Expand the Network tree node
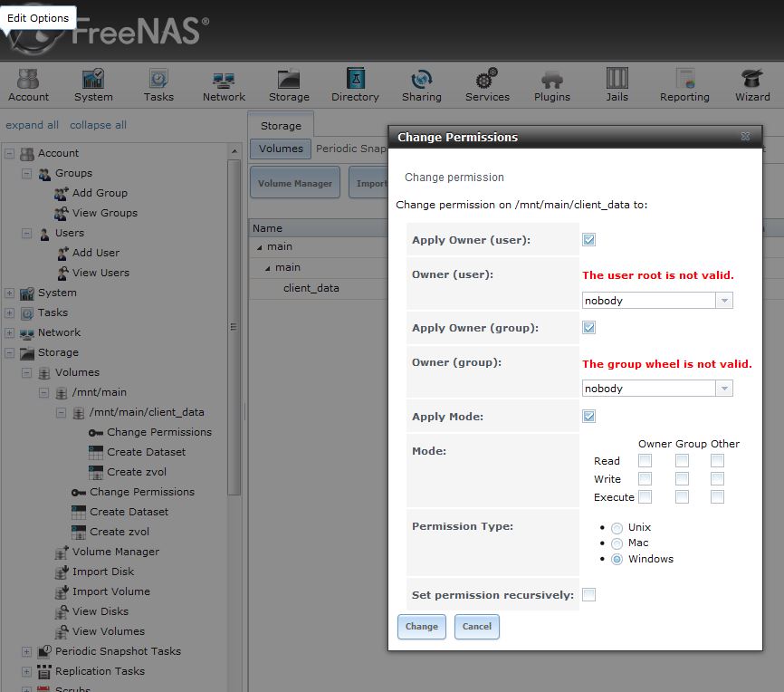 (x=9, y=333)
